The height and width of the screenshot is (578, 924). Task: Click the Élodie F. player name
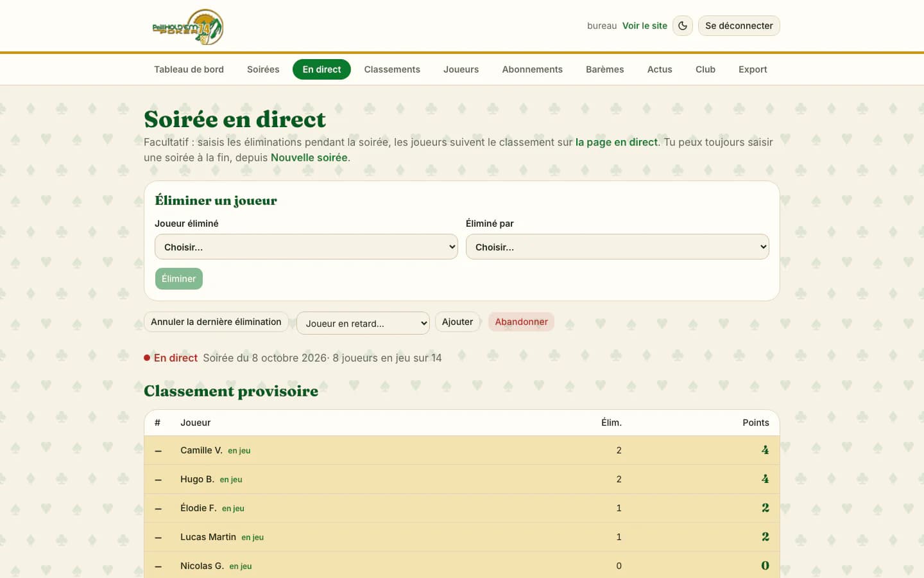[198, 508]
